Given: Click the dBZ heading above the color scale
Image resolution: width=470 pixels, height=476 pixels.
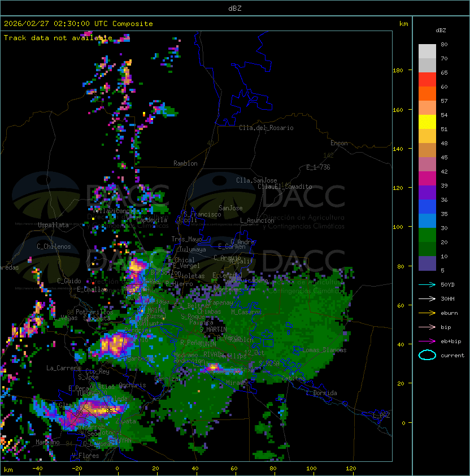Looking at the screenshot, I should 441,31.
